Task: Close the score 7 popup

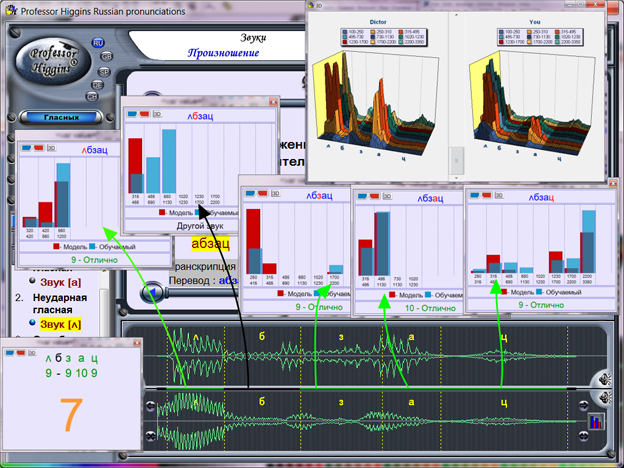Action: (x=137, y=343)
